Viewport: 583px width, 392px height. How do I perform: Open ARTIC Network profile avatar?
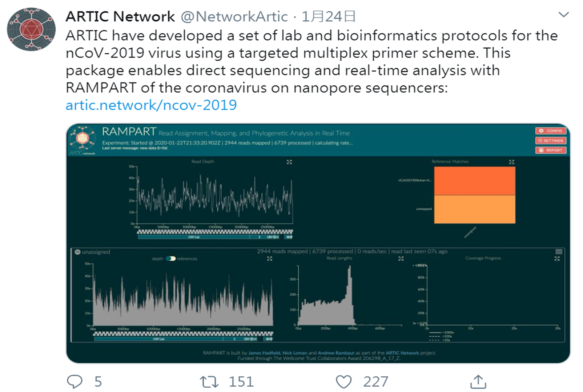coord(31,29)
